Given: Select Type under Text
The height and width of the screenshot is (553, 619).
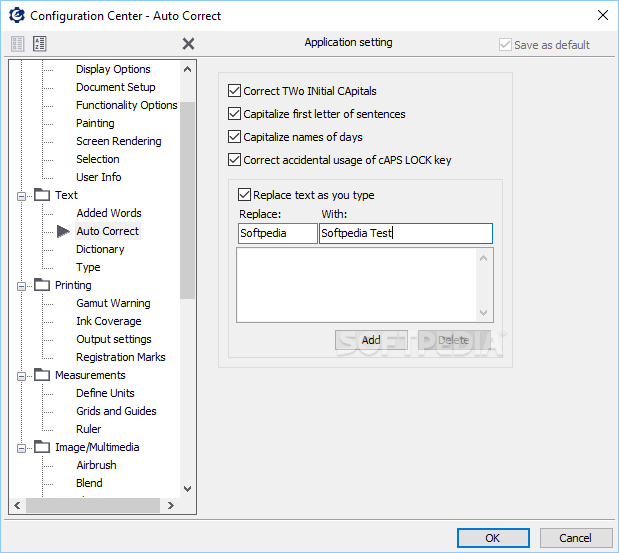Looking at the screenshot, I should click(x=88, y=267).
